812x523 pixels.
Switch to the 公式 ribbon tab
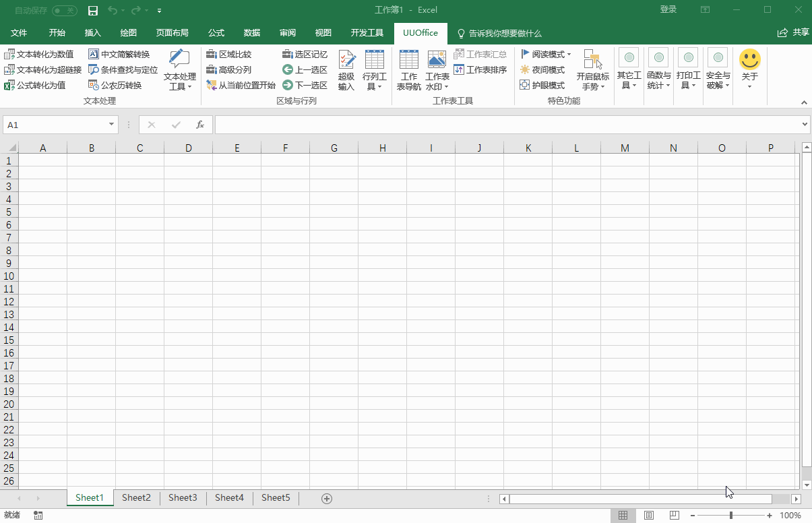tap(216, 32)
